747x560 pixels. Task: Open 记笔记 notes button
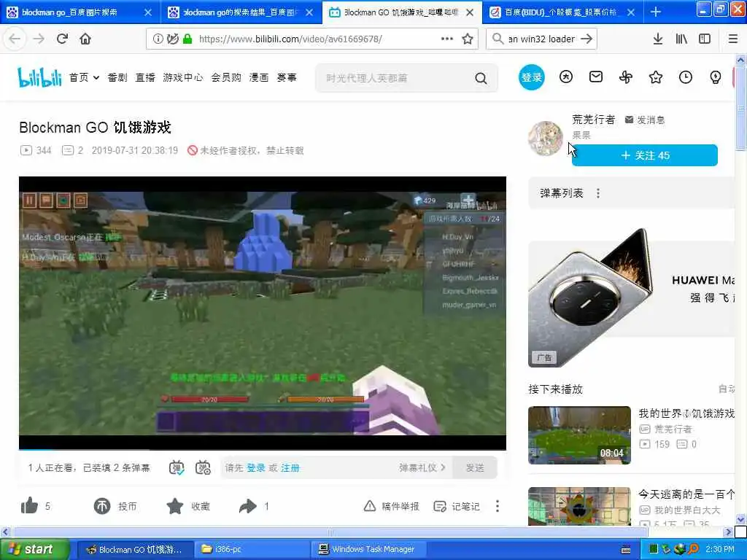pyautogui.click(x=457, y=506)
